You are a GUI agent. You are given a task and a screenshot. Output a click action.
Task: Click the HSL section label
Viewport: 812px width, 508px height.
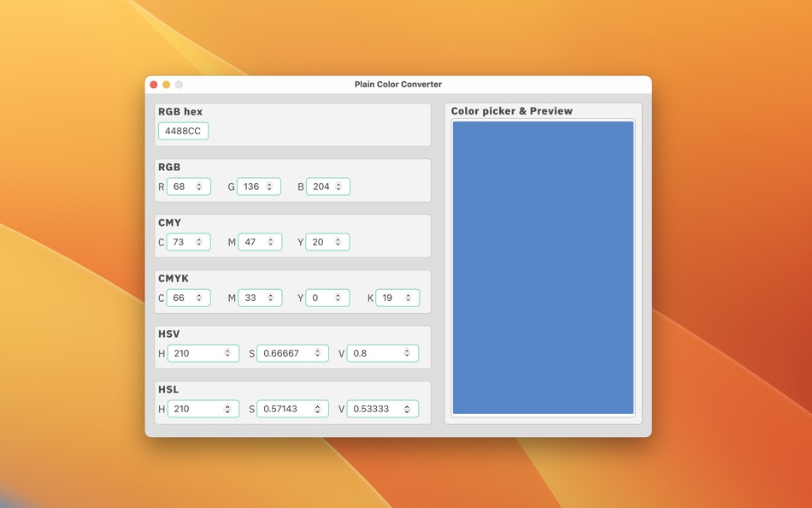pyautogui.click(x=168, y=389)
